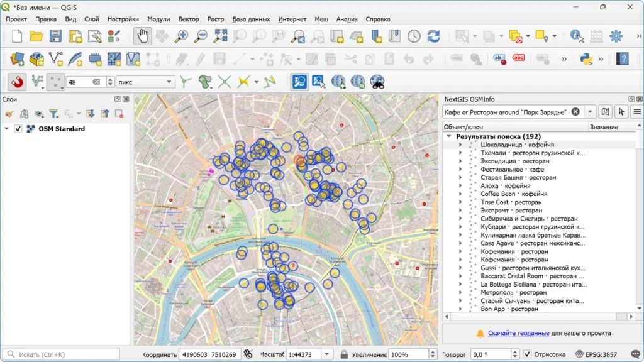Select the Bon App ресторан result
Image resolution: width=644 pixels, height=362 pixels.
pos(509,309)
